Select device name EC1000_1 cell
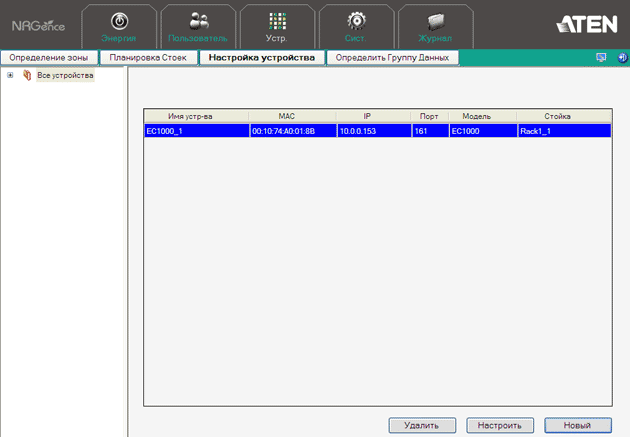Screen dimensions: 630x437 [197, 131]
